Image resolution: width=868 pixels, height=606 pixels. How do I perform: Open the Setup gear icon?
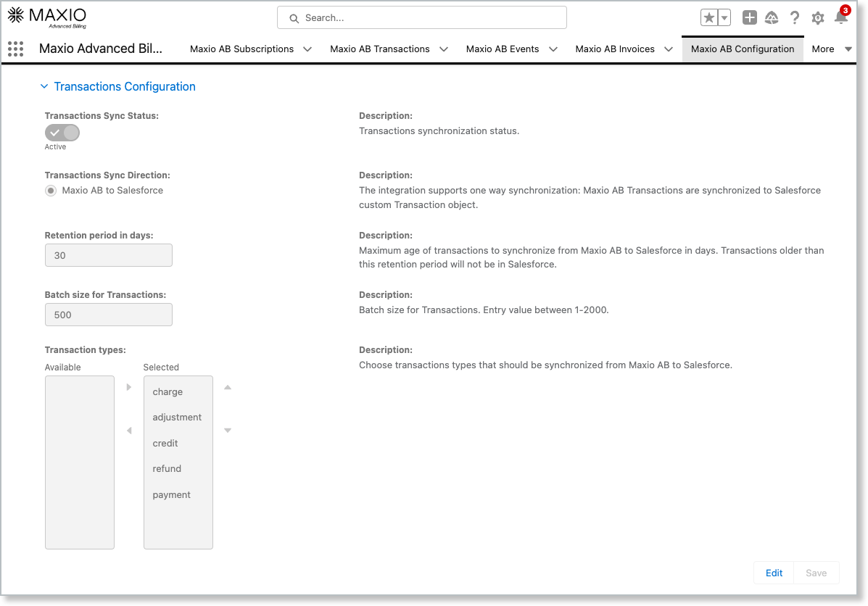(818, 18)
